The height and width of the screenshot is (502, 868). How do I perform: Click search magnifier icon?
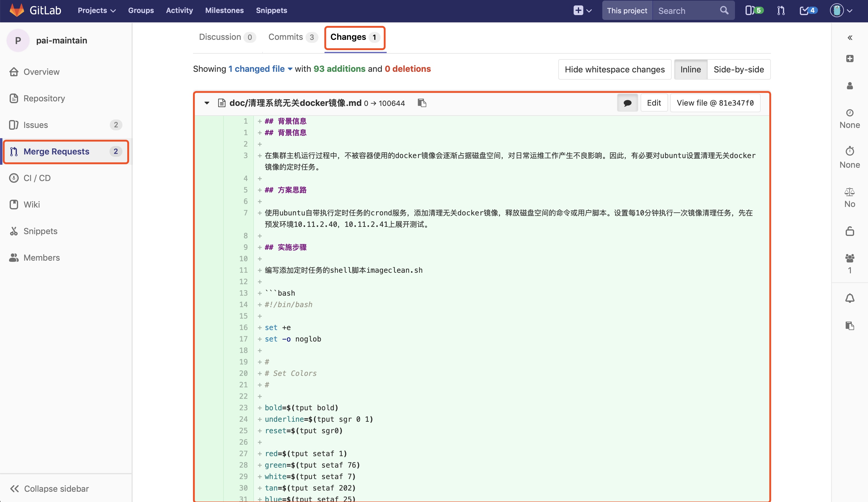724,10
